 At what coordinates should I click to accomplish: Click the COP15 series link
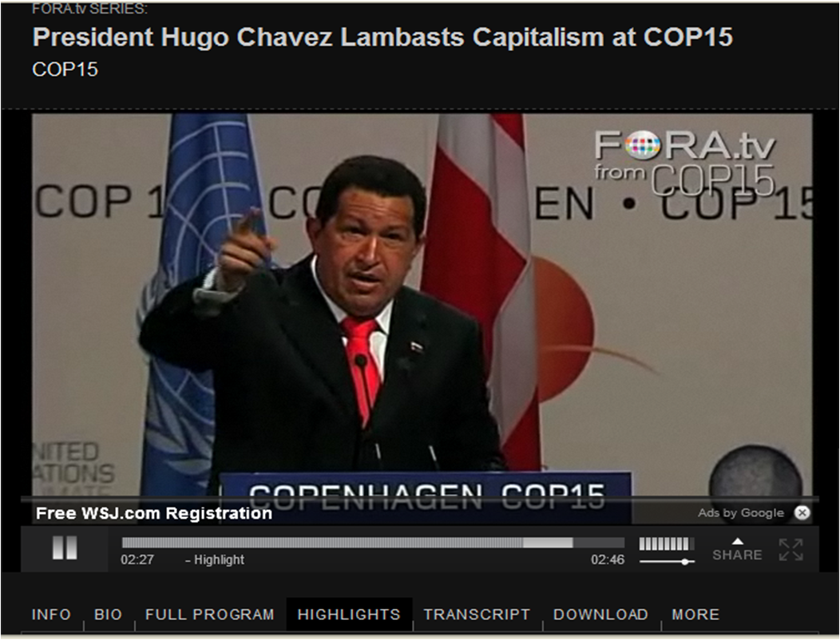pos(65,69)
